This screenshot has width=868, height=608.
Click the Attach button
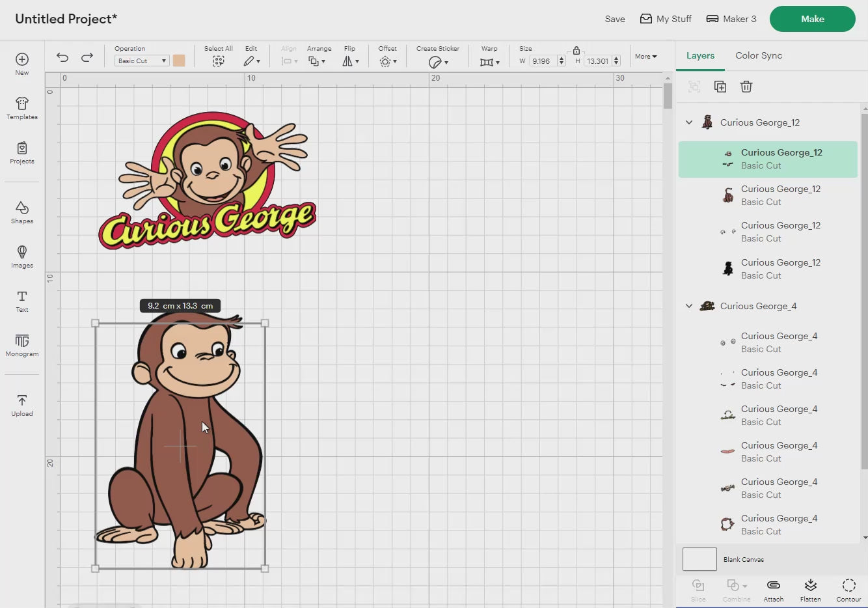774,590
